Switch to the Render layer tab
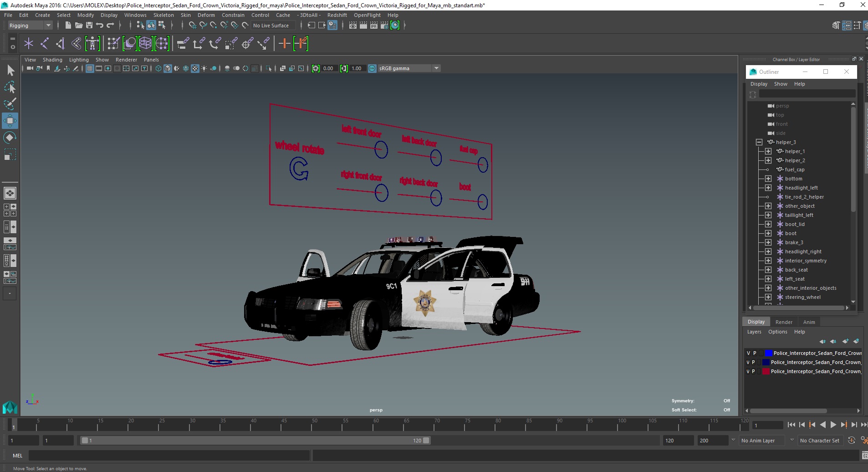The image size is (868, 472). (x=784, y=322)
